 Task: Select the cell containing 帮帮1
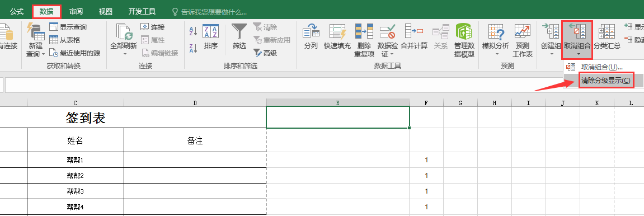[x=75, y=159]
